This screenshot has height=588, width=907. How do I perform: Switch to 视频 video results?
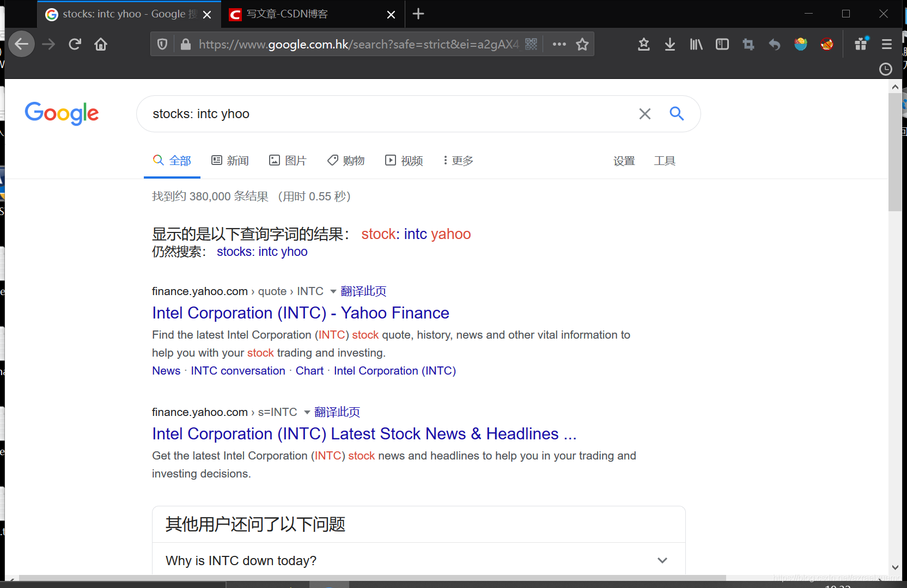404,161
